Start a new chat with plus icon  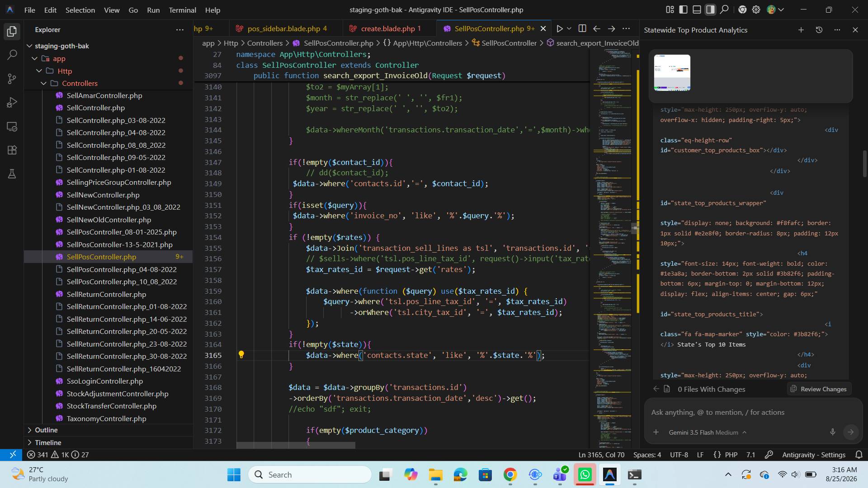(x=801, y=30)
